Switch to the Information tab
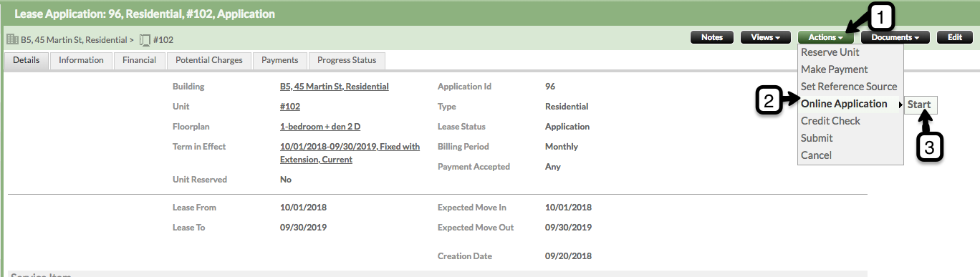The image size is (980, 277). pos(81,61)
